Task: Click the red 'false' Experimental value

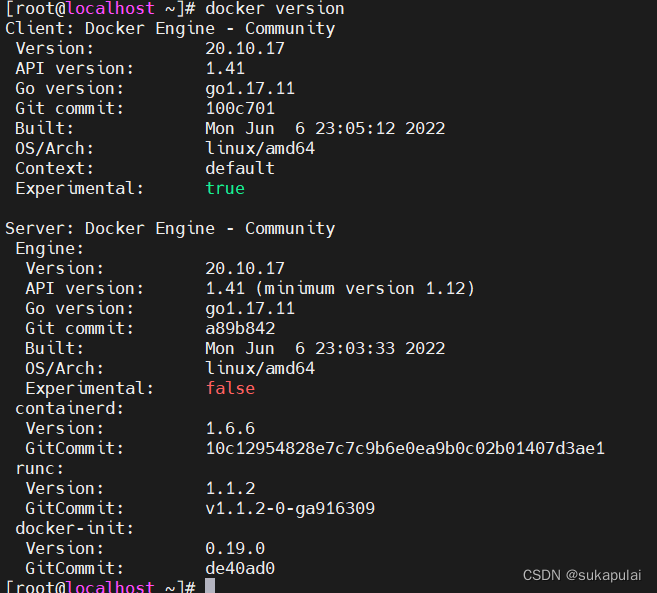Action: point(230,388)
